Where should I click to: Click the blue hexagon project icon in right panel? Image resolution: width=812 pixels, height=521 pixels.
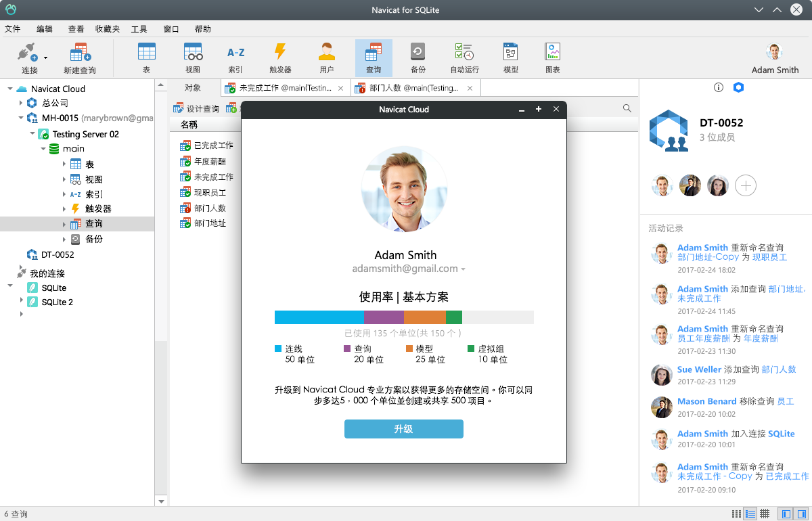[739, 87]
